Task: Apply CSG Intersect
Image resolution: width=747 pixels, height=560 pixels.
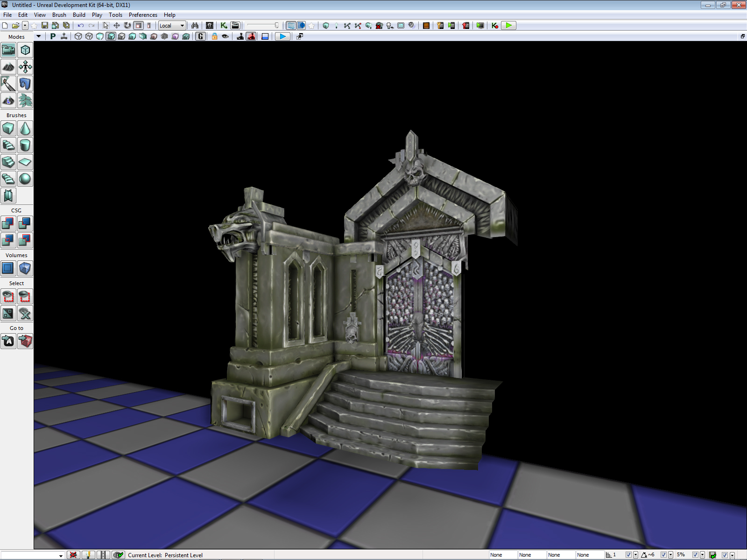Action: 8,240
